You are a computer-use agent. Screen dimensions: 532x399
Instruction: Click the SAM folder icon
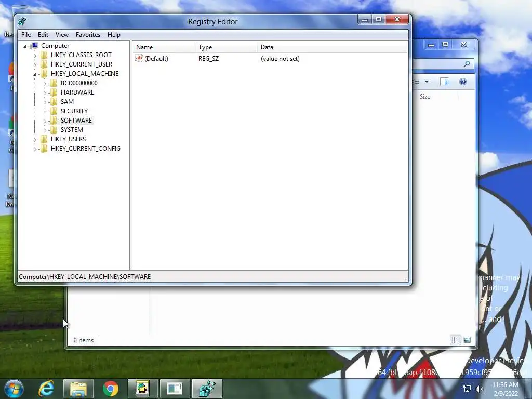tap(54, 102)
